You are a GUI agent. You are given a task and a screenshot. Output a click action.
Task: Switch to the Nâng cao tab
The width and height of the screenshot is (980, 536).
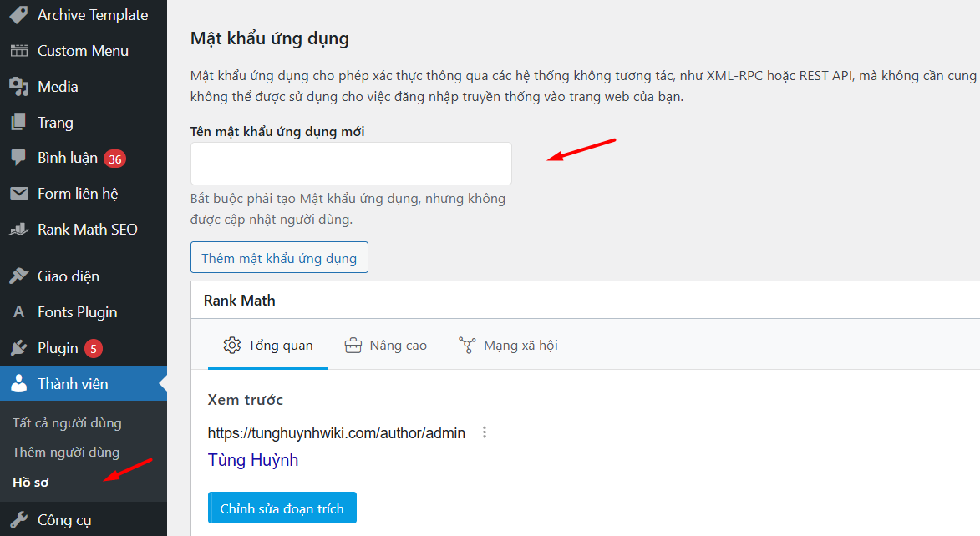(x=385, y=345)
